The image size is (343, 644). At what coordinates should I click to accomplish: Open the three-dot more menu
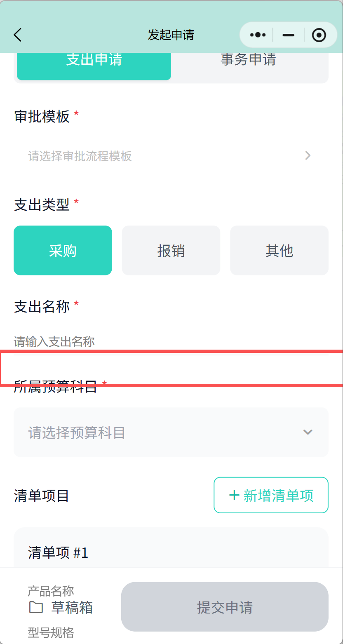pyautogui.click(x=258, y=35)
